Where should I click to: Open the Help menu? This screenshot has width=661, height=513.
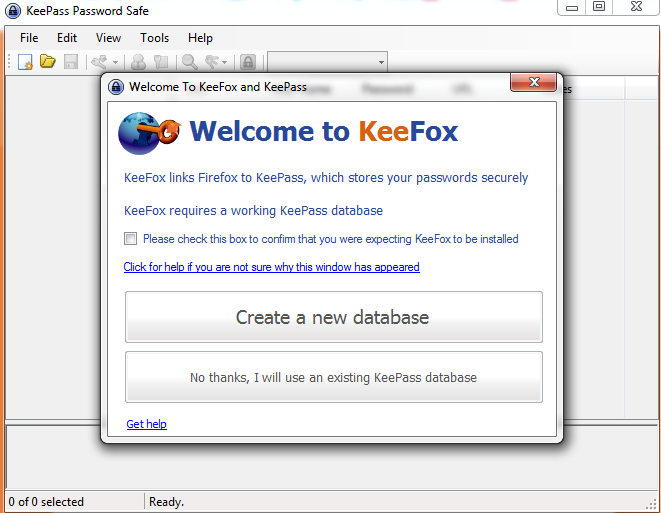200,38
